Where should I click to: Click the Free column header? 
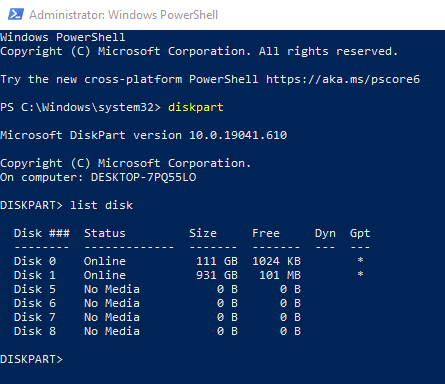click(x=266, y=233)
